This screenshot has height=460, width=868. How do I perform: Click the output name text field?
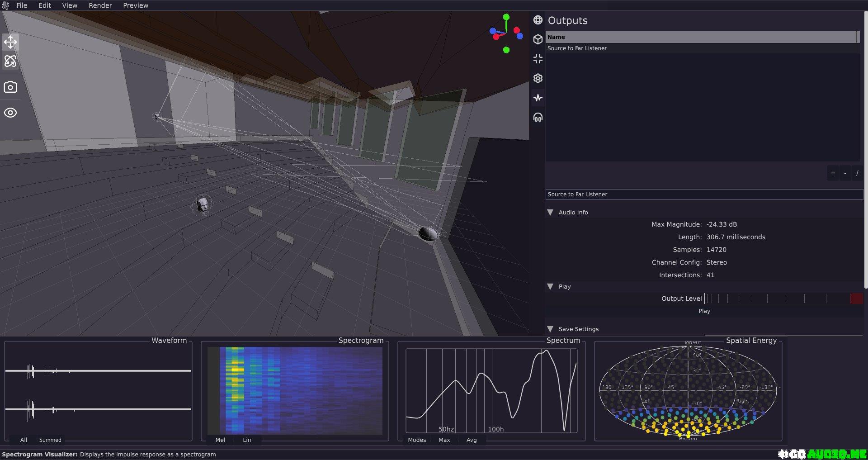click(x=704, y=194)
